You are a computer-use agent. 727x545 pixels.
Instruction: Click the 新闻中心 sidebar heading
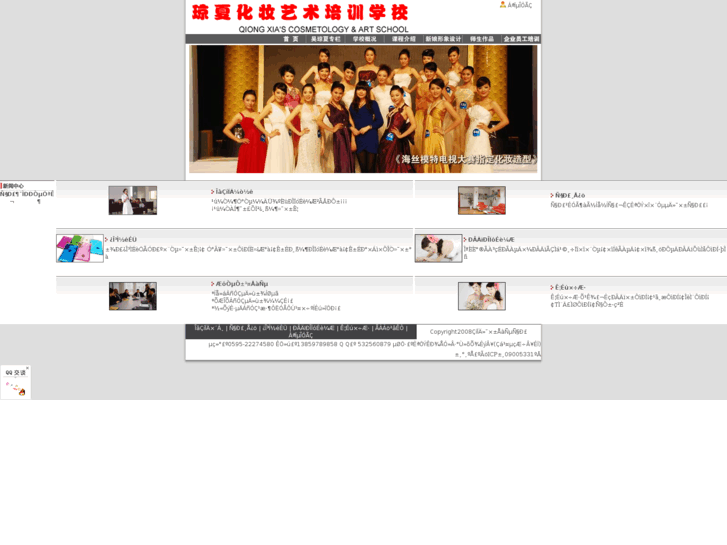point(13,186)
